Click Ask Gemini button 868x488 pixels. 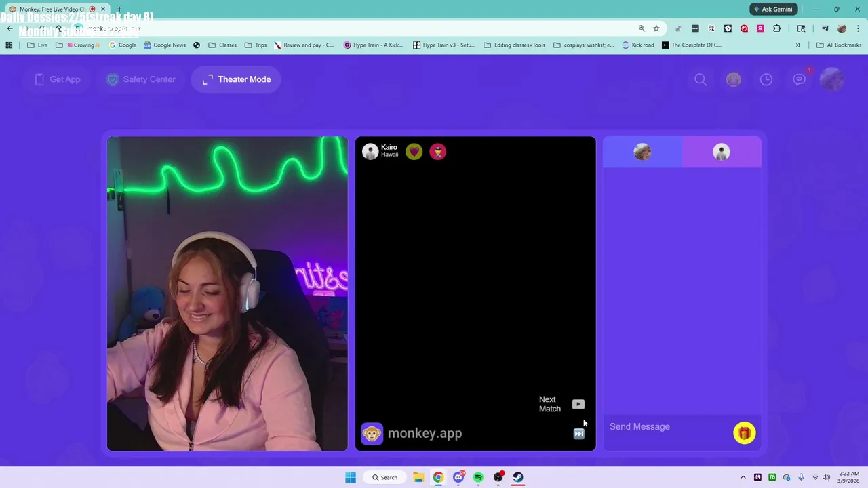coord(772,9)
